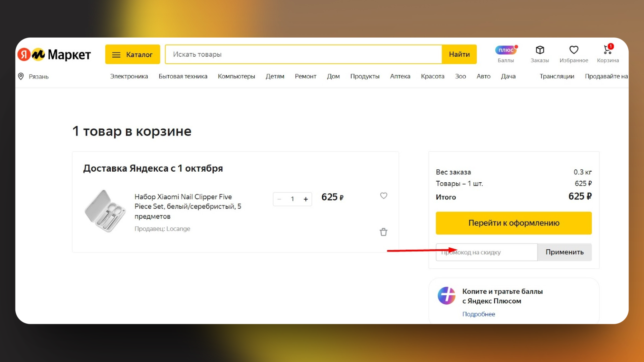Decrease item quantity with minus button
644x362 pixels.
pyautogui.click(x=279, y=199)
